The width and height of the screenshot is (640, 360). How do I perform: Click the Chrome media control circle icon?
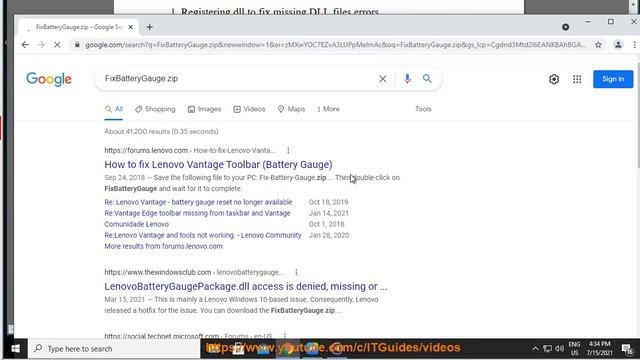[565, 27]
